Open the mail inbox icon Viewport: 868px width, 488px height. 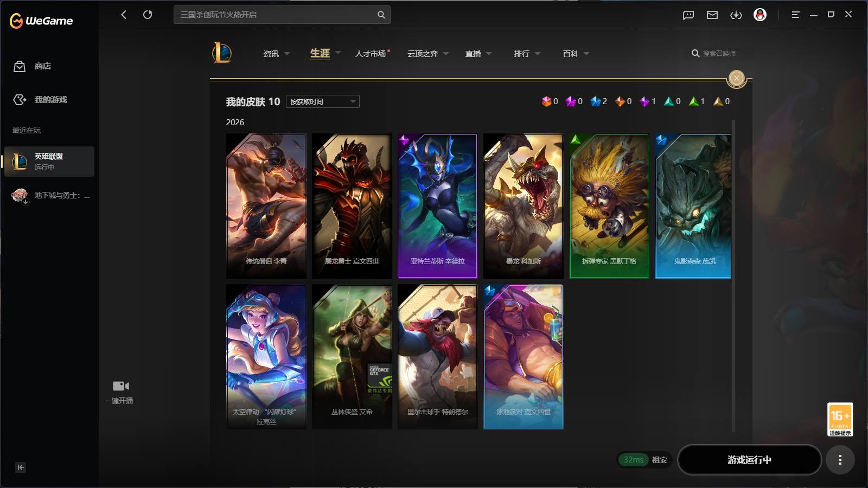point(712,15)
